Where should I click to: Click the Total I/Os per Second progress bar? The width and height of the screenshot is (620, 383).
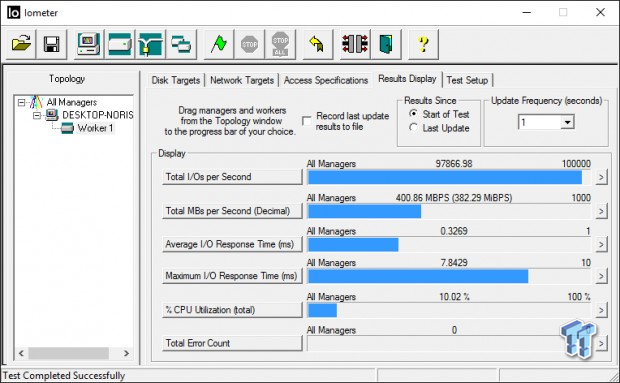pos(450,177)
